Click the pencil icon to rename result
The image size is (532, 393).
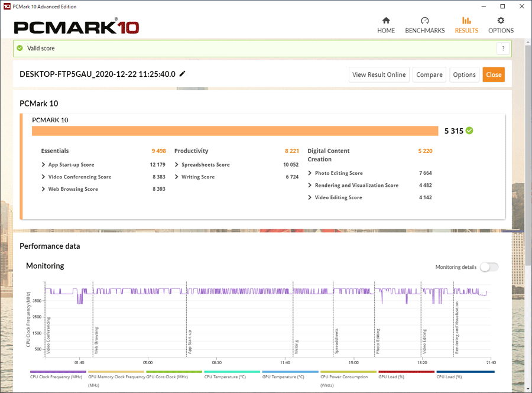tap(182, 74)
